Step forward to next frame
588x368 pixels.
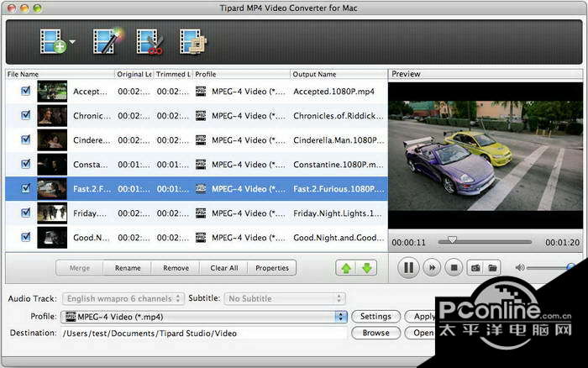(x=432, y=268)
